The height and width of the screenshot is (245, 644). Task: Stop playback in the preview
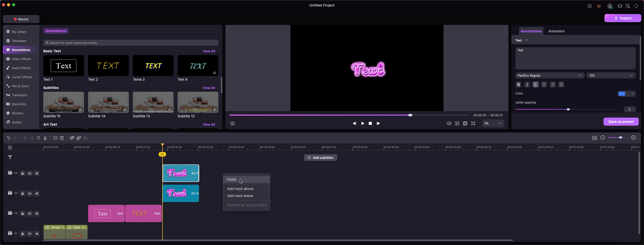370,123
